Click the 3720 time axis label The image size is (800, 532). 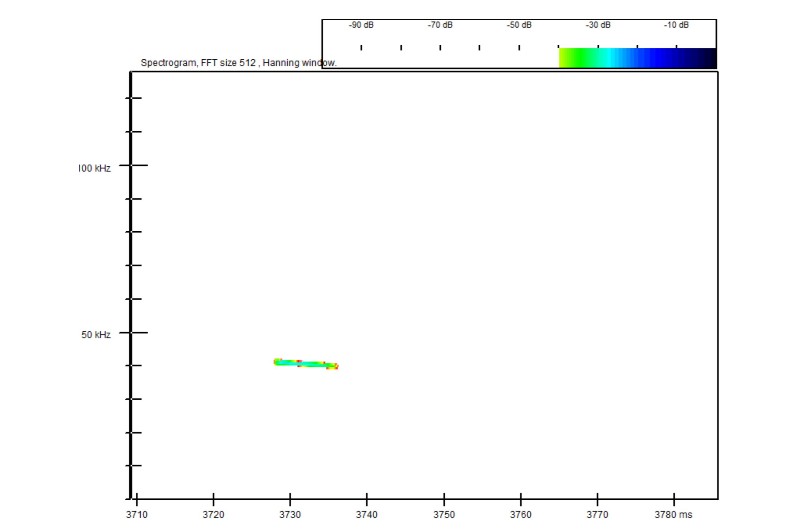point(214,515)
